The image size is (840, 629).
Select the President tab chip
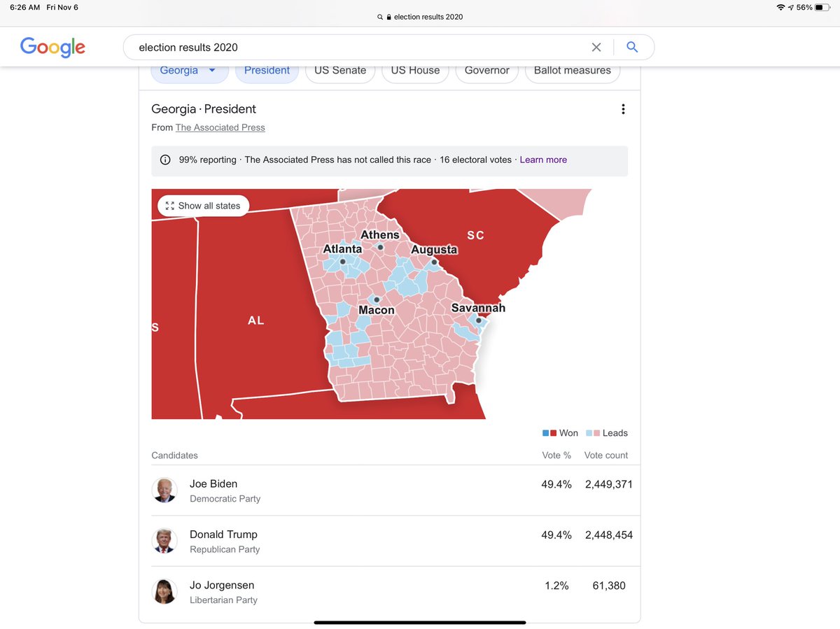(267, 71)
